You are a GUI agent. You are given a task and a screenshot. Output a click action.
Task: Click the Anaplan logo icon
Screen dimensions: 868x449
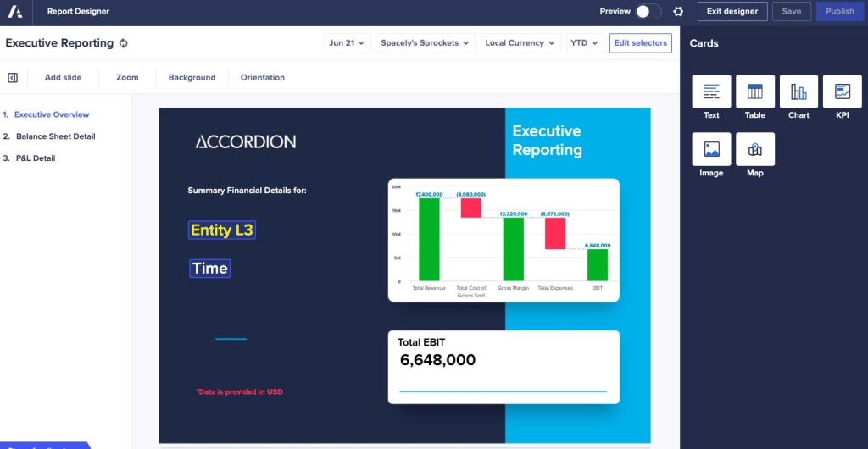point(15,12)
